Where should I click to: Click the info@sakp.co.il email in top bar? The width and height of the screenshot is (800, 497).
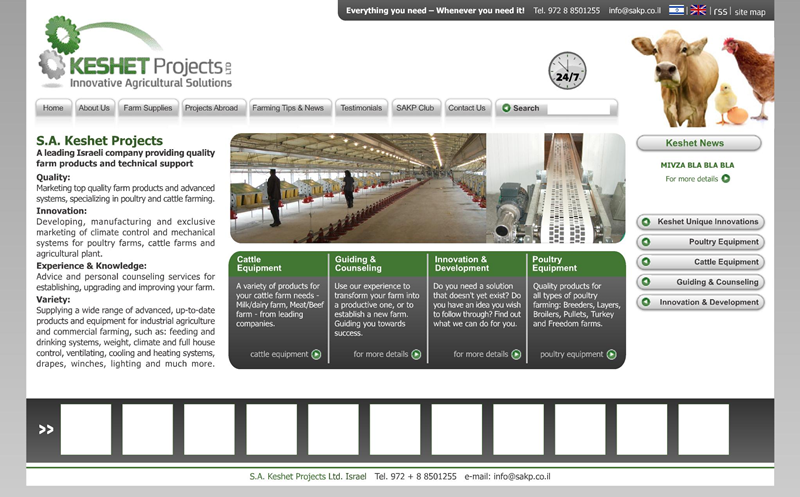pyautogui.click(x=634, y=10)
